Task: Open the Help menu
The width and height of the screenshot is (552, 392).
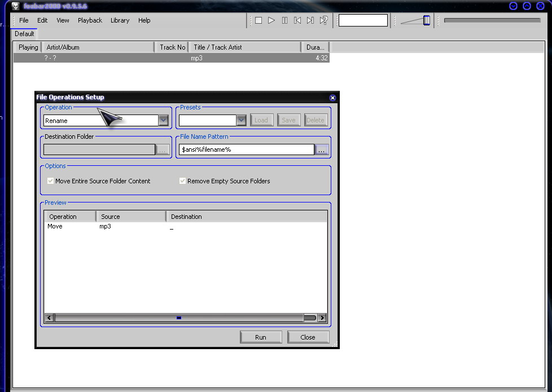Action: pos(144,20)
